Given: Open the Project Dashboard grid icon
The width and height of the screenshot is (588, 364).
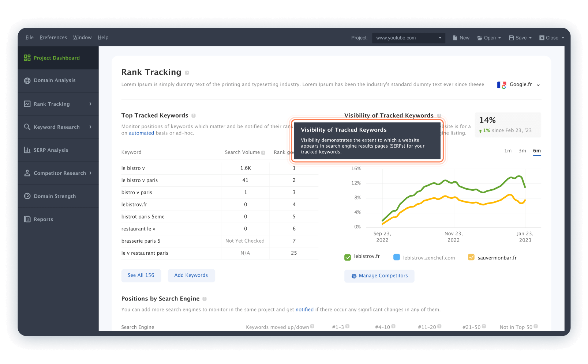Looking at the screenshot, I should (27, 58).
